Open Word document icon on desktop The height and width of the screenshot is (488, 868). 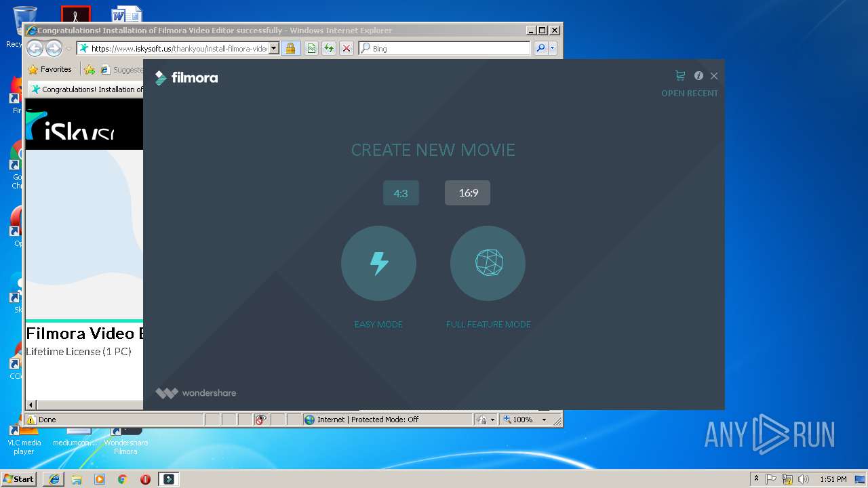tap(127, 14)
